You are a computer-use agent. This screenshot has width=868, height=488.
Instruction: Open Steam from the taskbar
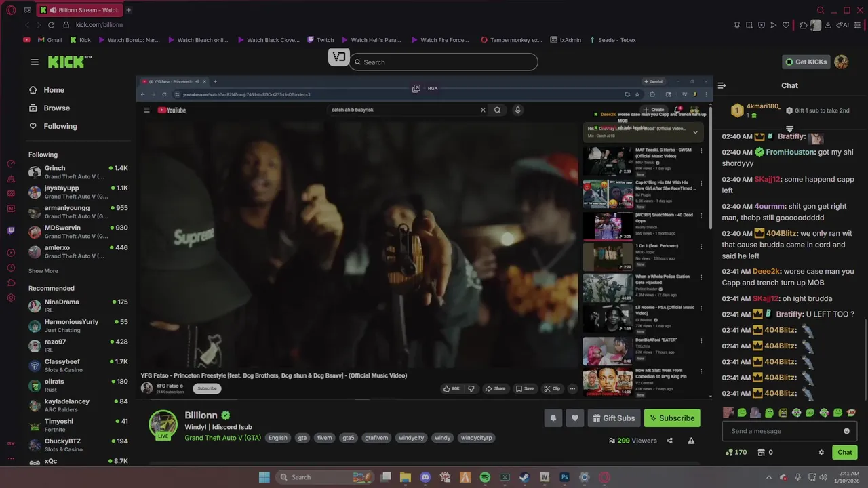[524, 477]
